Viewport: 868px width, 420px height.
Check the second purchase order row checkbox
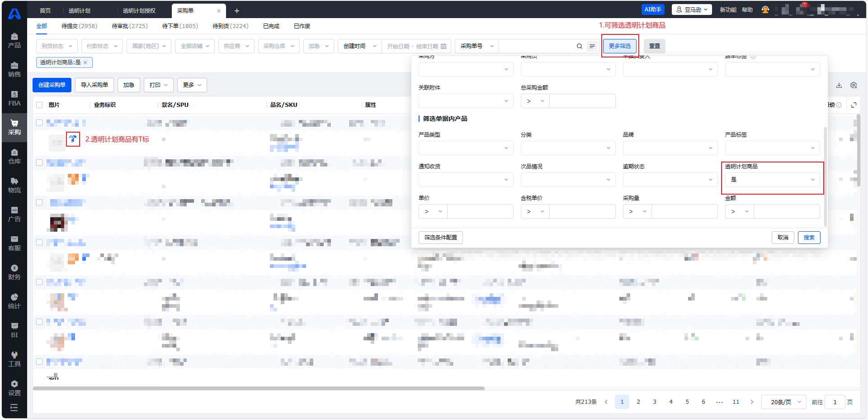tap(39, 162)
